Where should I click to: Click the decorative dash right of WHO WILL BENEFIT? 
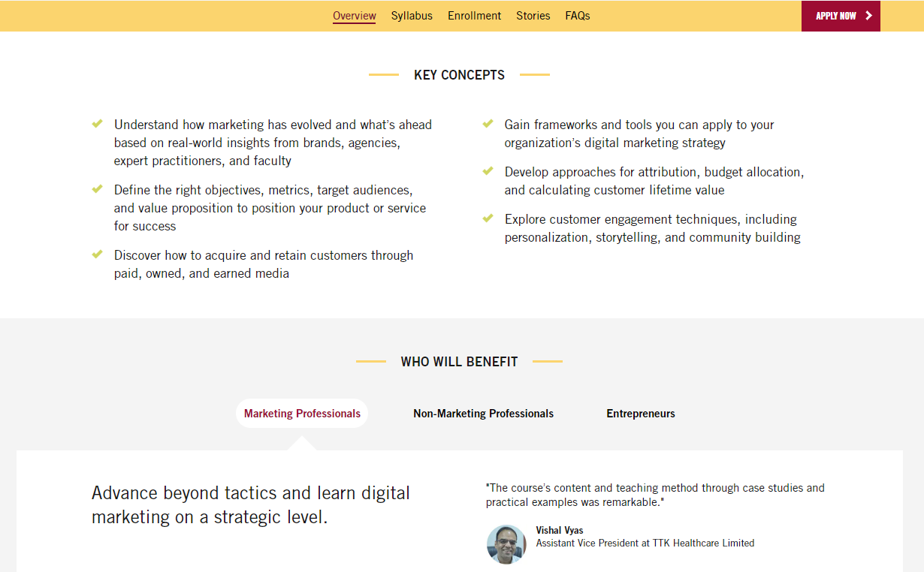point(549,361)
